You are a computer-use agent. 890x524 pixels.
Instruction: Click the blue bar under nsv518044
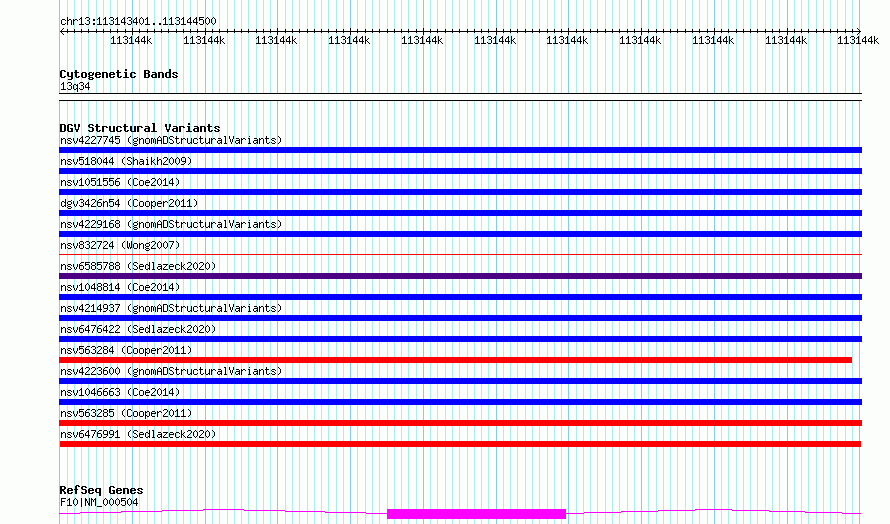(460, 171)
